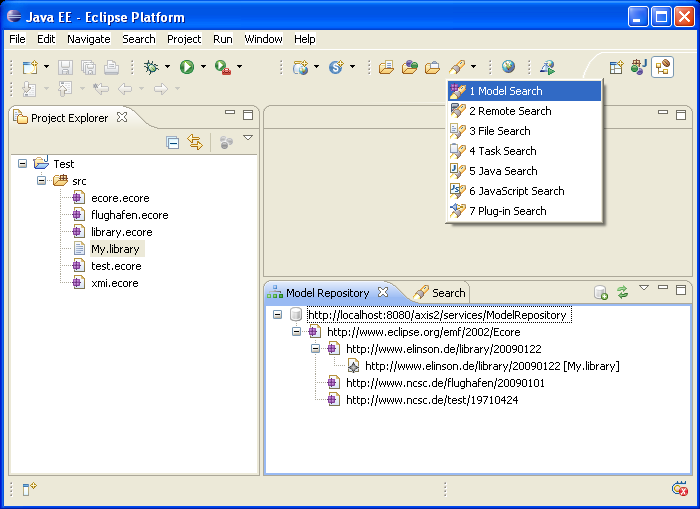Viewport: 700px width, 509px height.
Task: Click Collapse All in Project Explorer
Action: click(x=173, y=142)
